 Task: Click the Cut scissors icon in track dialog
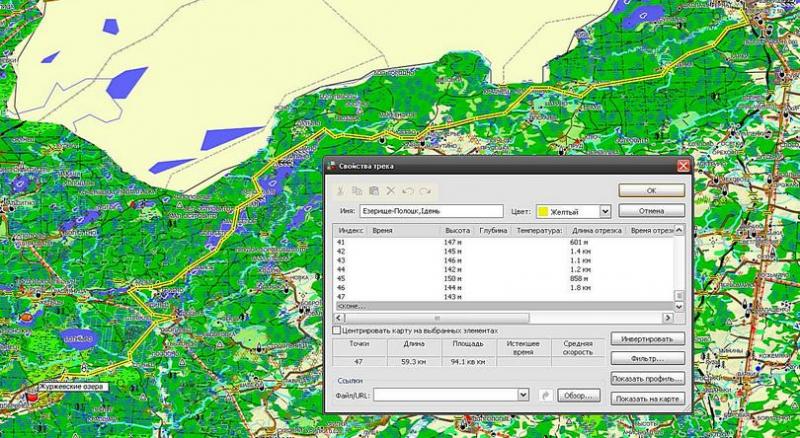tap(340, 191)
